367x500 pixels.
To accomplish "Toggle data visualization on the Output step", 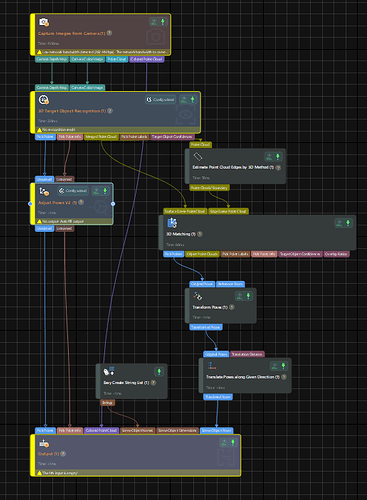I will tap(224, 443).
